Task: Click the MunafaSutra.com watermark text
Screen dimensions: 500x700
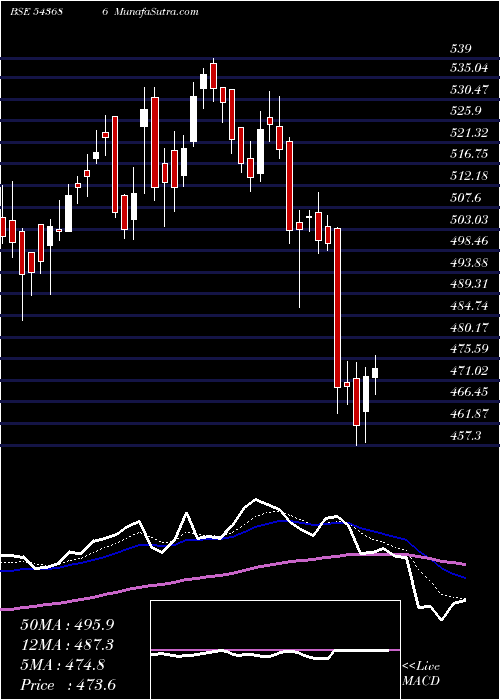Action: click(156, 12)
